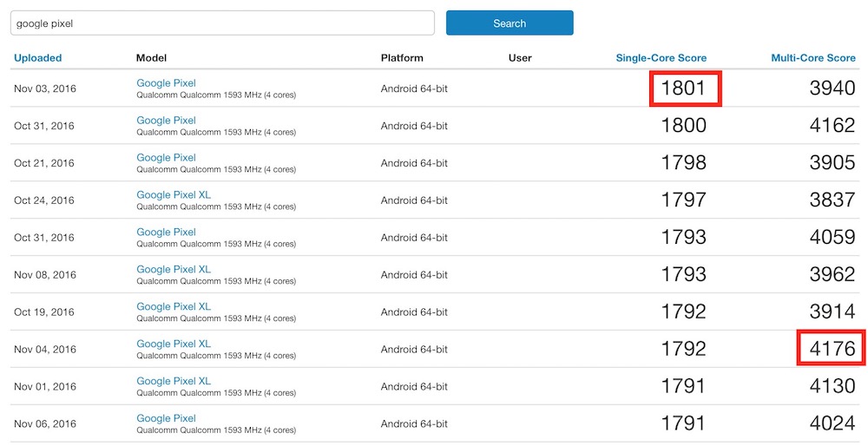Sort by Single-Core Score header
Viewport: 868px width, 446px height.
[661, 58]
